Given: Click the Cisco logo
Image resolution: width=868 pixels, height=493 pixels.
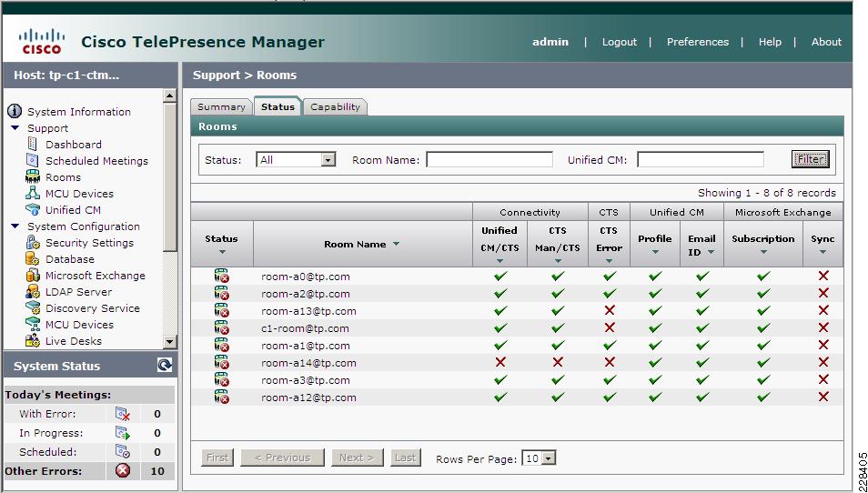Looking at the screenshot, I should [42, 41].
